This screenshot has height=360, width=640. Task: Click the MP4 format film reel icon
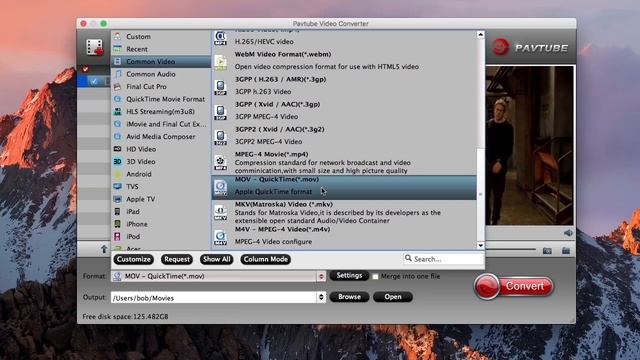click(220, 162)
